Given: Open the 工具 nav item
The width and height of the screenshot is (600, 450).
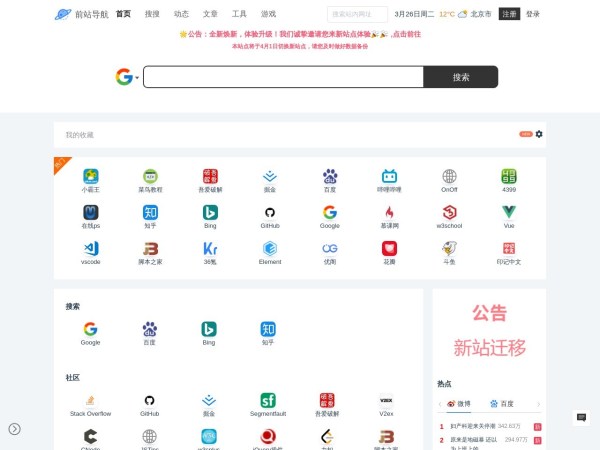Looking at the screenshot, I should 239,14.
